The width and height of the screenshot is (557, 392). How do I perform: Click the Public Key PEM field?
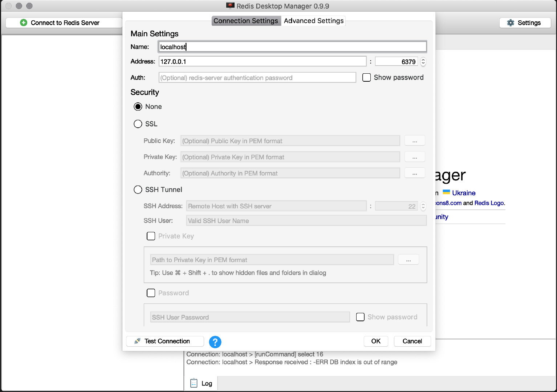290,141
